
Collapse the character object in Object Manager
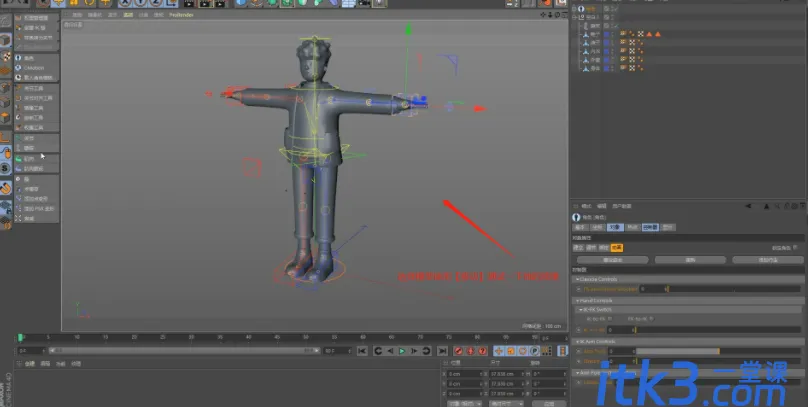tap(575, 9)
